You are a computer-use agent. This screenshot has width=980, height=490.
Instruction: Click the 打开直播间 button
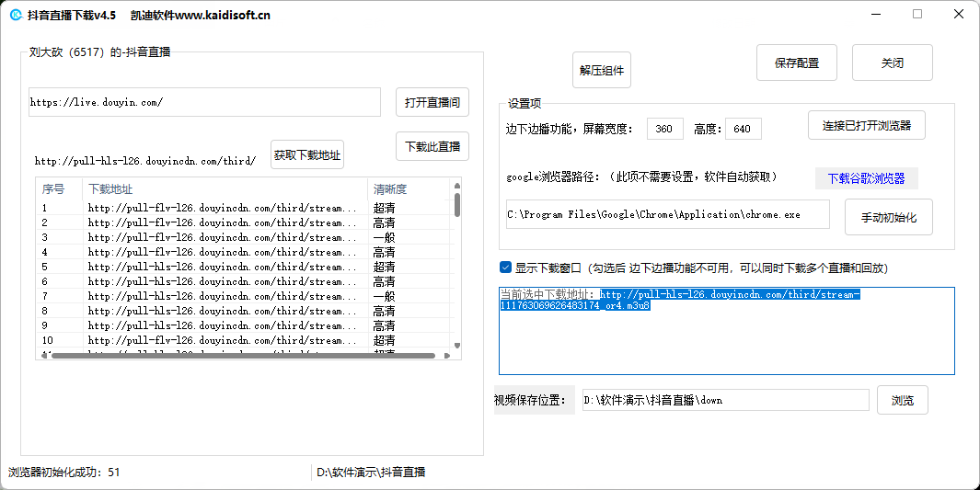point(432,102)
